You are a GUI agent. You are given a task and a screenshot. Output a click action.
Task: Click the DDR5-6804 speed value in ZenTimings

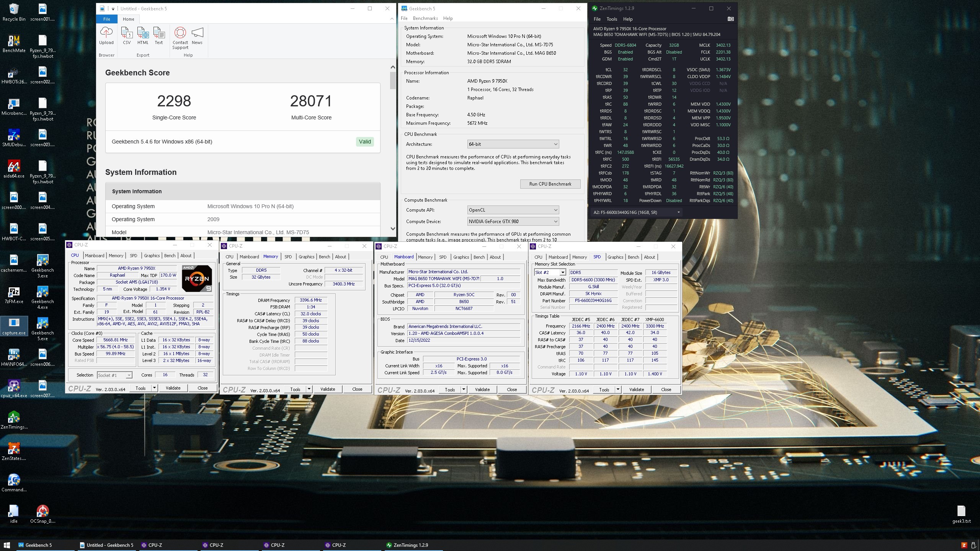point(625,45)
